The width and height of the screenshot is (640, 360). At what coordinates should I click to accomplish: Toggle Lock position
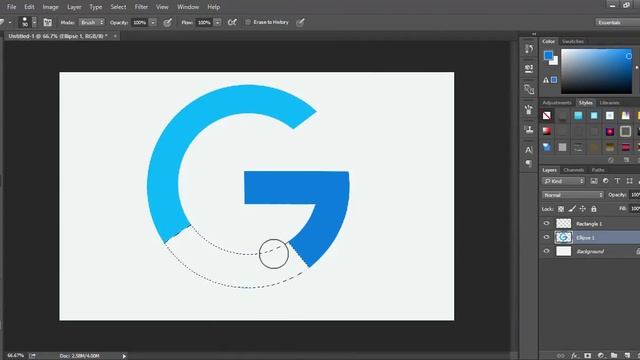(x=583, y=209)
